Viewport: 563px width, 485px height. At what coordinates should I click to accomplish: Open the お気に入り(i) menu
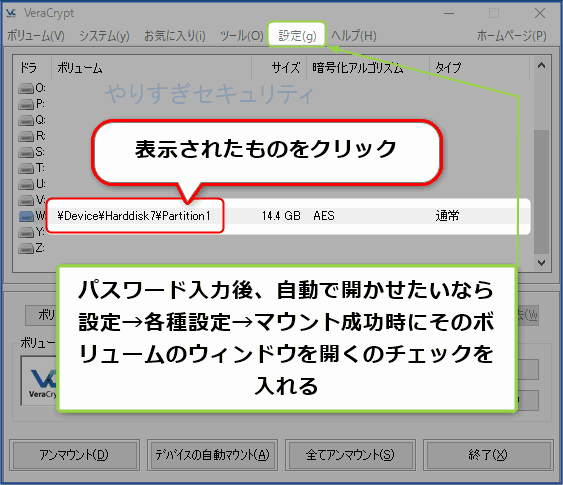click(175, 36)
